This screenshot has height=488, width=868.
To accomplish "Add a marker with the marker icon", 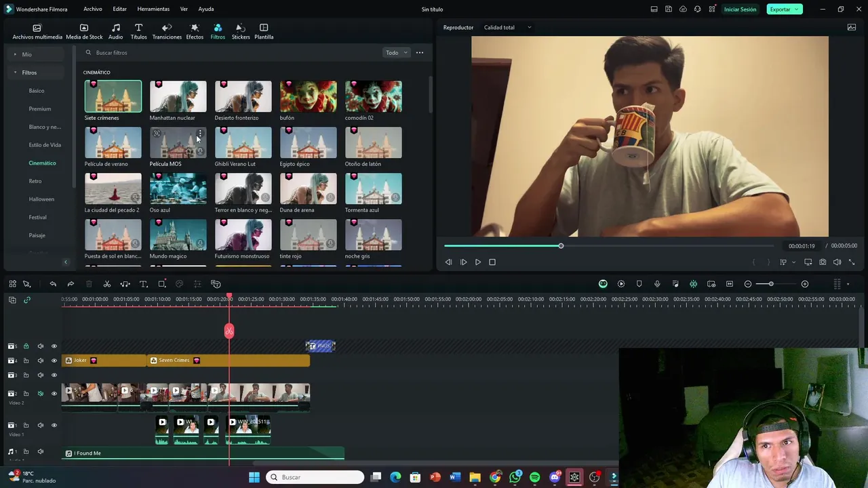I will pyautogui.click(x=639, y=284).
